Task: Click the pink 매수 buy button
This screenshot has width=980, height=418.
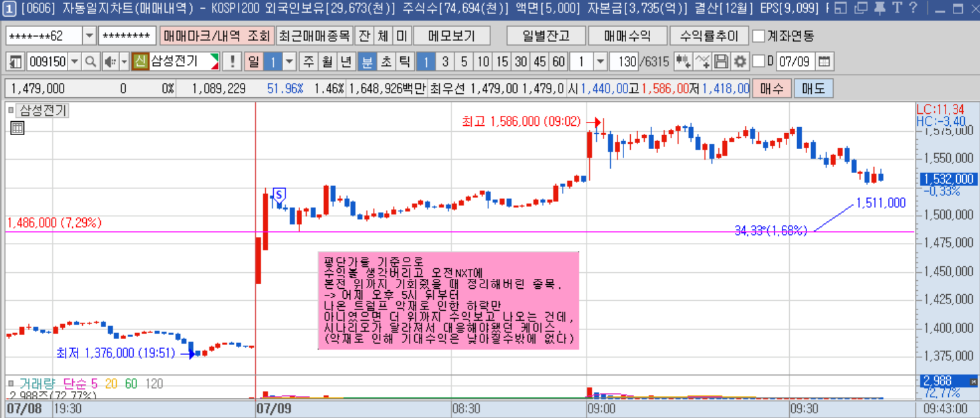Action: [771, 88]
